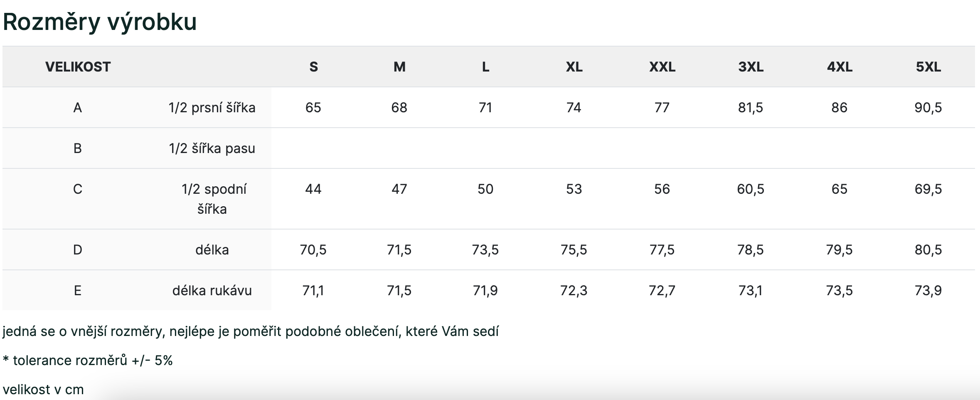Click the 5XL size header
Viewport: 980px width, 400px height.
coord(928,67)
